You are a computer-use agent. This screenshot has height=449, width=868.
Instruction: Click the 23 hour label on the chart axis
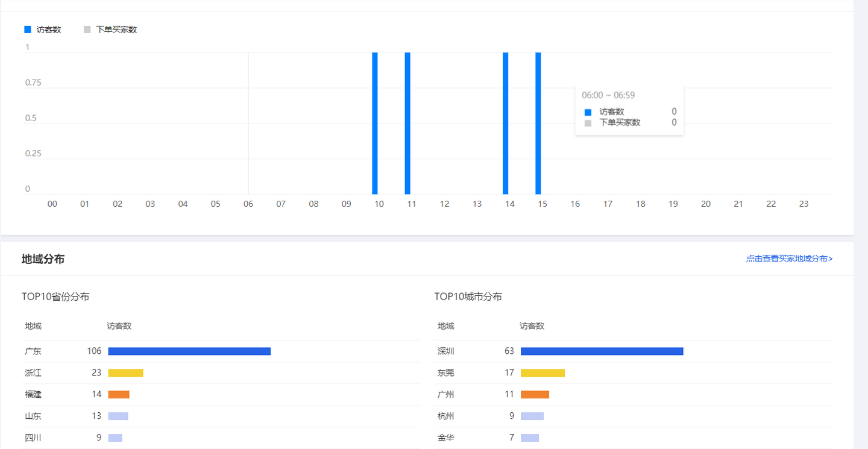point(804,204)
